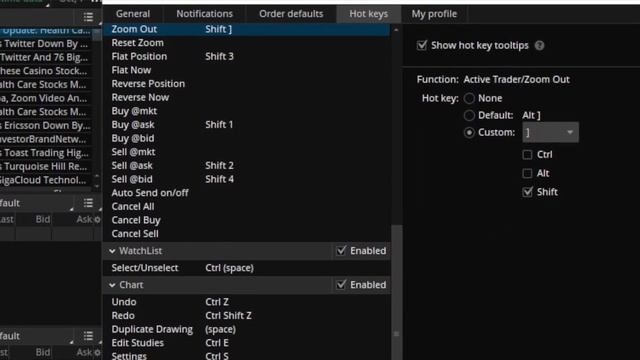The height and width of the screenshot is (360, 640).
Task: Select the Flat Now function
Action: (247, 70)
